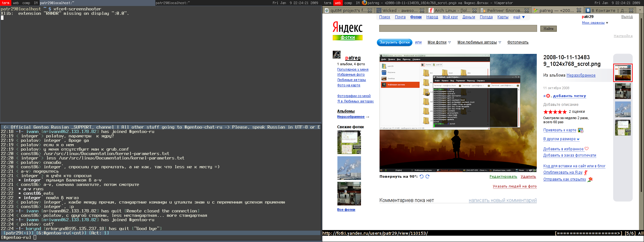Click Добавить в заказ фотопечати link

pyautogui.click(x=569, y=155)
